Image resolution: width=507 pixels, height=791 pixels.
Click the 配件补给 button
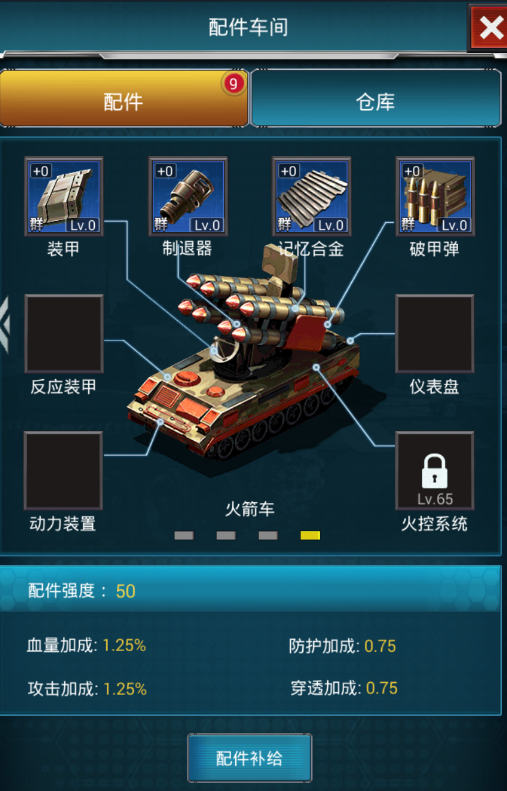pyautogui.click(x=250, y=758)
